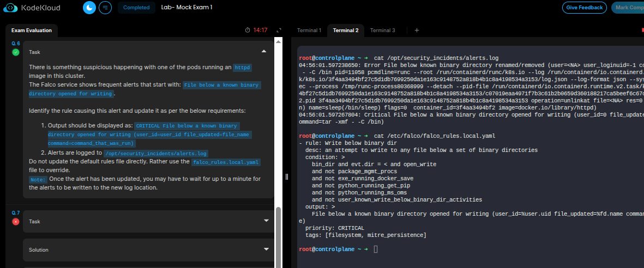Screen dimensions: 644x268
Task: Toggle dark mode with the moon icon
Action: (x=89, y=8)
